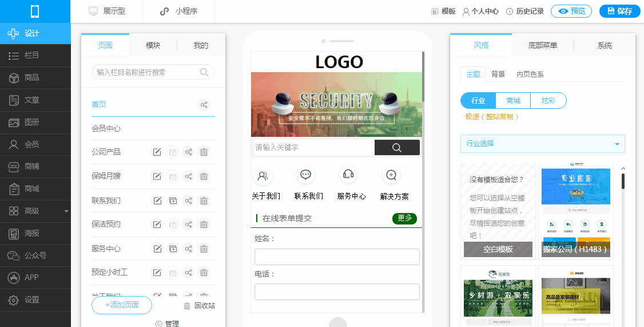Delete the 保洁预约 page
The height and width of the screenshot is (327, 644).
coord(204,224)
